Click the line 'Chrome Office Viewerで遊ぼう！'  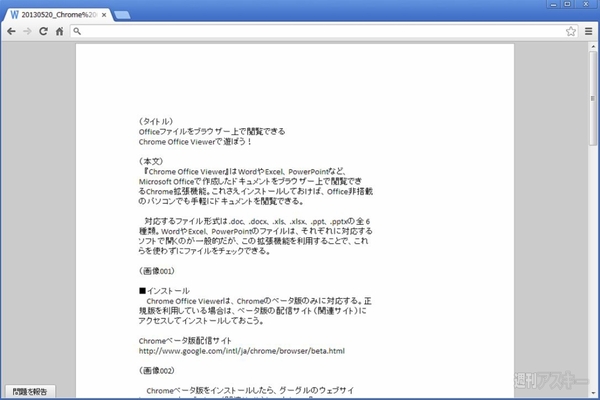click(x=195, y=142)
